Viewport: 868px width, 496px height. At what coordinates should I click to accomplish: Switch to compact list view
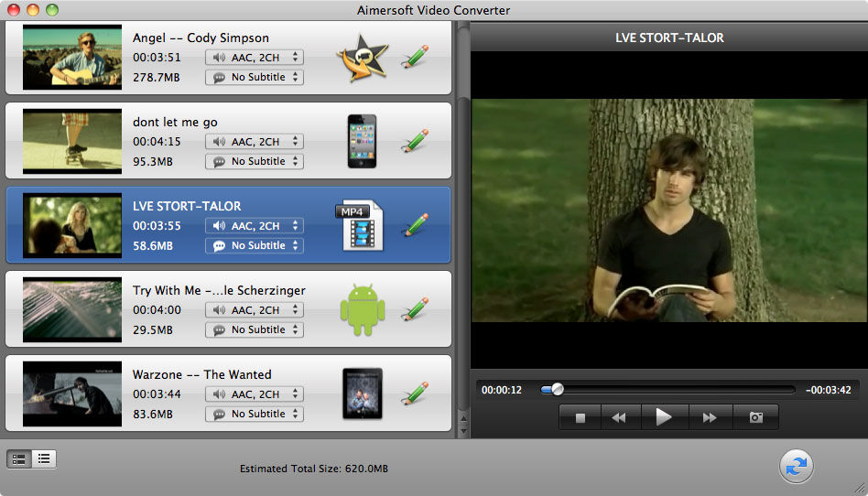click(44, 458)
